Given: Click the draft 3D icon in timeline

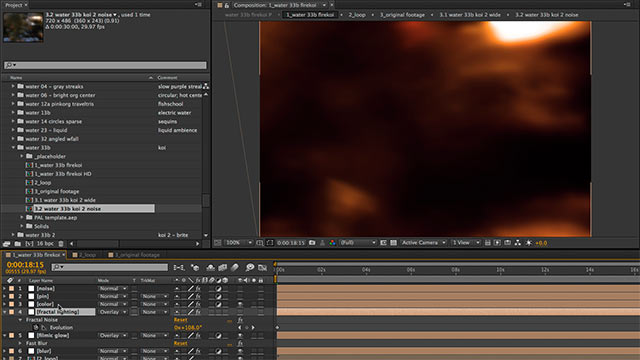Looking at the screenshot, I should (x=195, y=267).
